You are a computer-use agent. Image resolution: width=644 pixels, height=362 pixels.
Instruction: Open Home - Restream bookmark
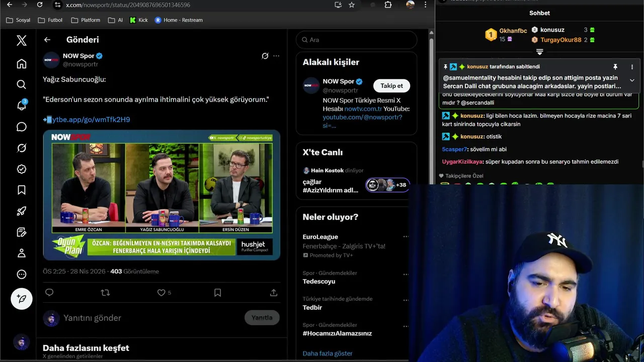179,20
